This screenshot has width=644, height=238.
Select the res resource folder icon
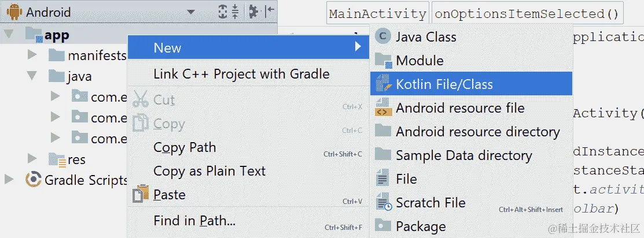point(57,159)
